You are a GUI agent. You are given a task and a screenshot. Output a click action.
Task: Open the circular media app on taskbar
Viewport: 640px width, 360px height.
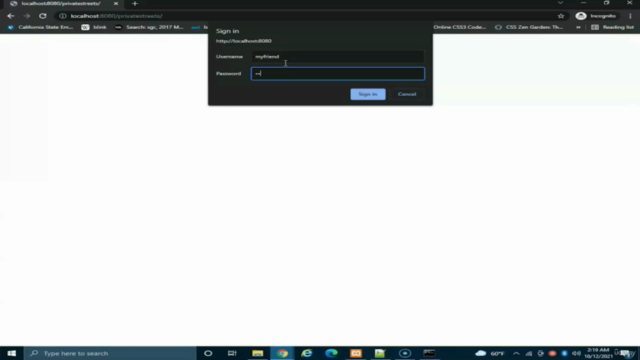(405, 353)
